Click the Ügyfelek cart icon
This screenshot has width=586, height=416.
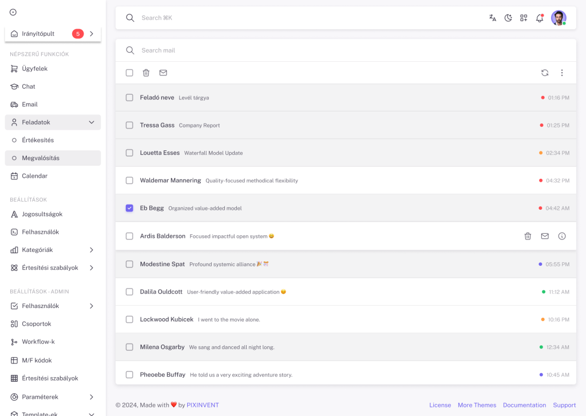14,68
